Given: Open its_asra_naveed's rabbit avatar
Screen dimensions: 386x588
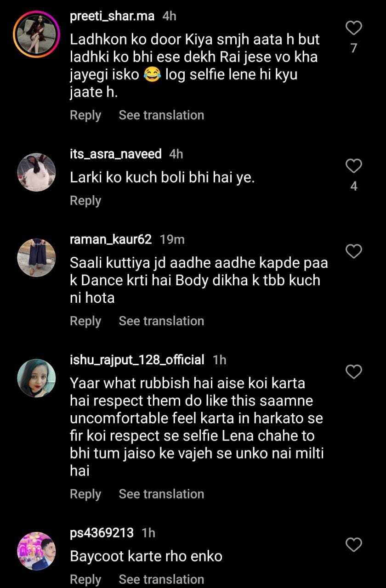Looking at the screenshot, I should (36, 172).
